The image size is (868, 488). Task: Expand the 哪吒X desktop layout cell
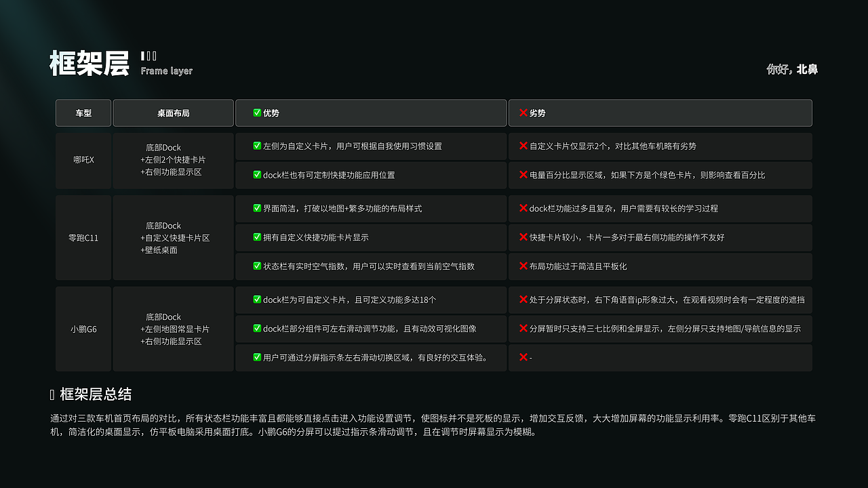click(x=173, y=161)
